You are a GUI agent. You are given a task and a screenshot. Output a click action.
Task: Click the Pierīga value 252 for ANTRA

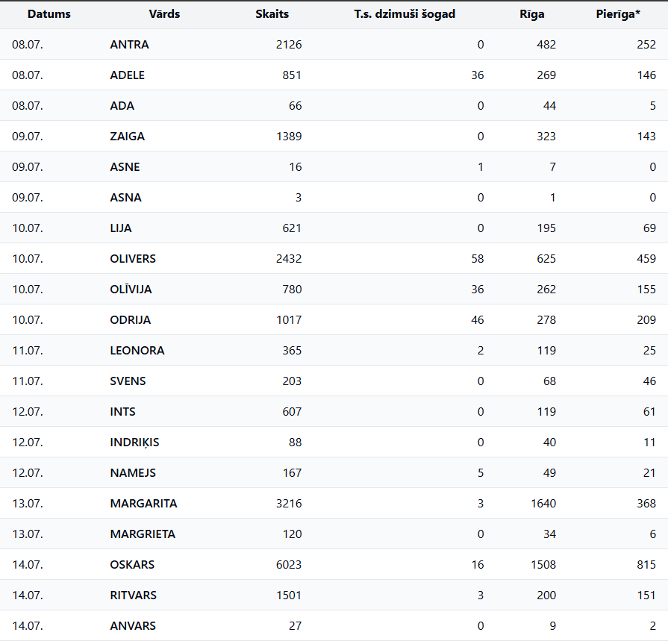click(646, 44)
